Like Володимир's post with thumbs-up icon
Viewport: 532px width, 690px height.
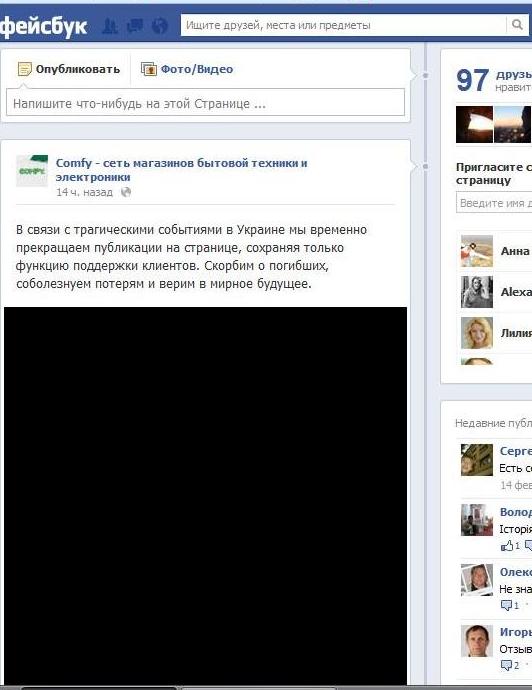pyautogui.click(x=507, y=546)
